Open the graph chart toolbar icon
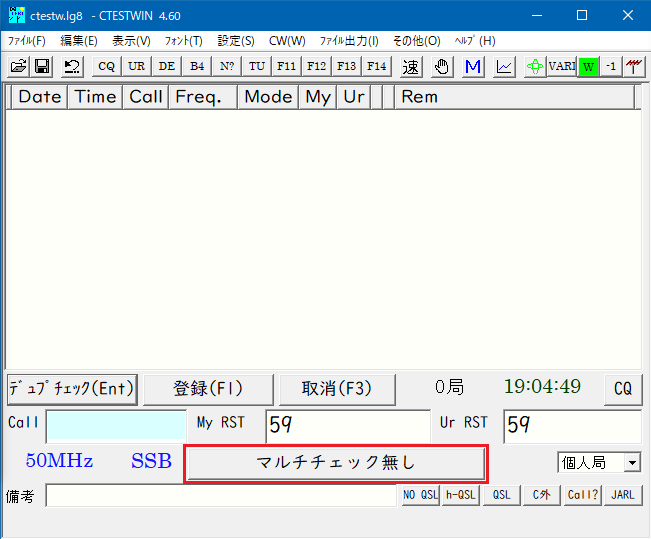 (x=504, y=66)
